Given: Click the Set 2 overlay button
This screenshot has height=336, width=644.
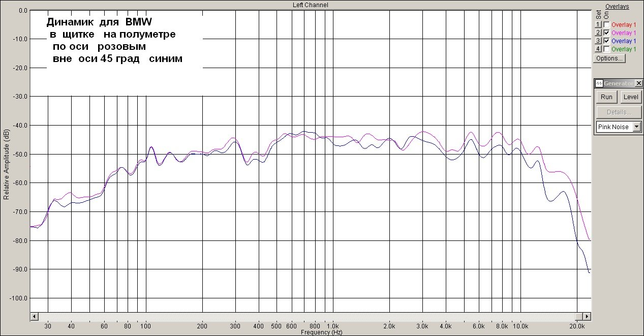Looking at the screenshot, I should coord(598,33).
